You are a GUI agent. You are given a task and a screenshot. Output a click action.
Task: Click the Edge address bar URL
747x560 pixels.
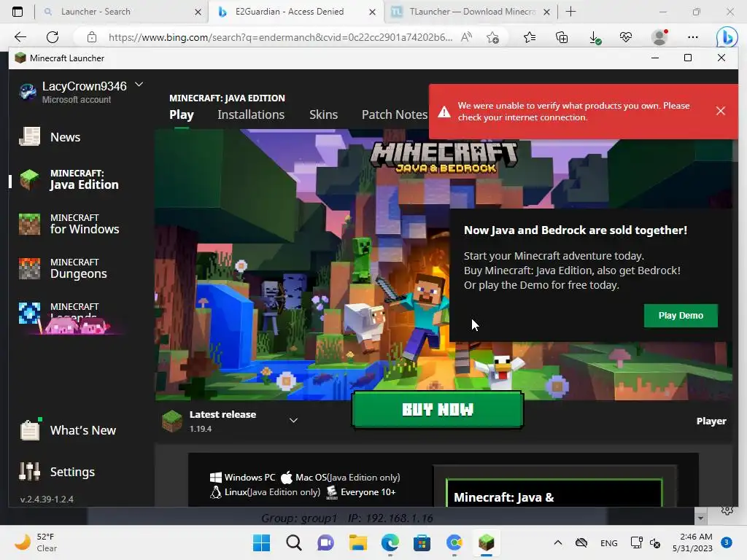(280, 37)
